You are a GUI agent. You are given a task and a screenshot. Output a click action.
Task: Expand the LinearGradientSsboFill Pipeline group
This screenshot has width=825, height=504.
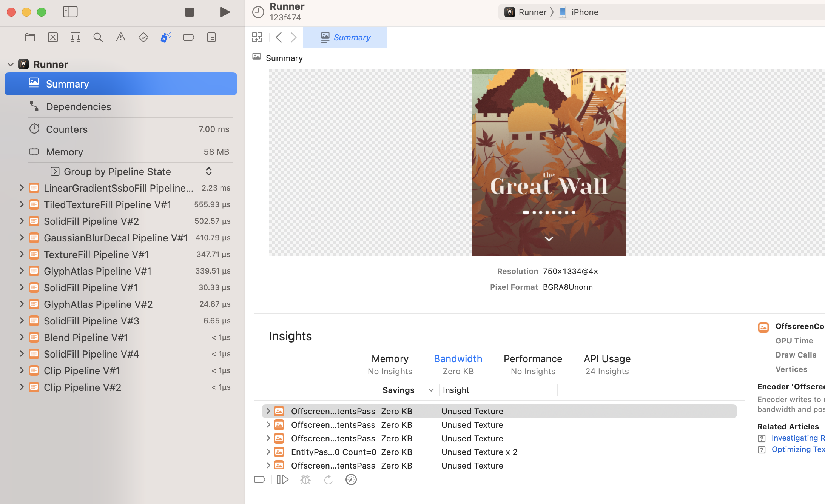(x=22, y=188)
